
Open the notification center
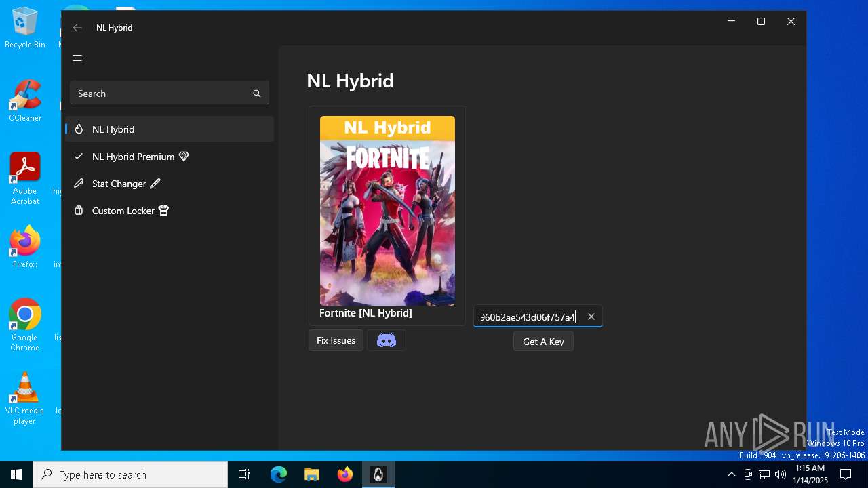click(846, 474)
